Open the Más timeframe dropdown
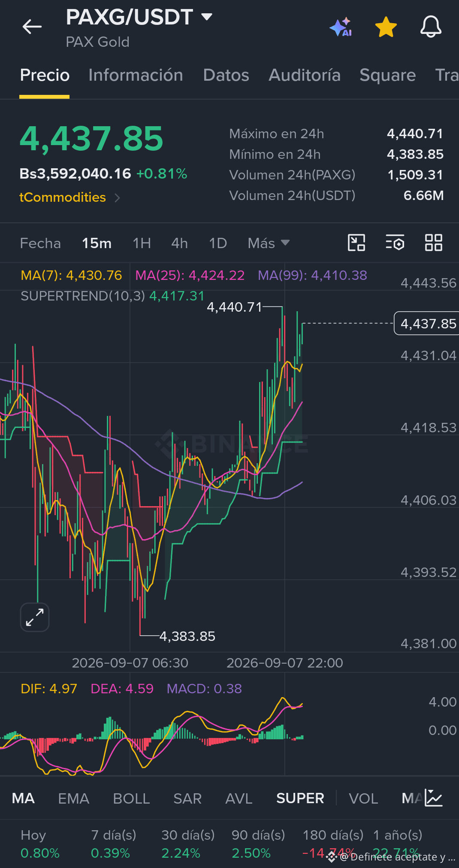This screenshot has width=459, height=868. pyautogui.click(x=269, y=243)
